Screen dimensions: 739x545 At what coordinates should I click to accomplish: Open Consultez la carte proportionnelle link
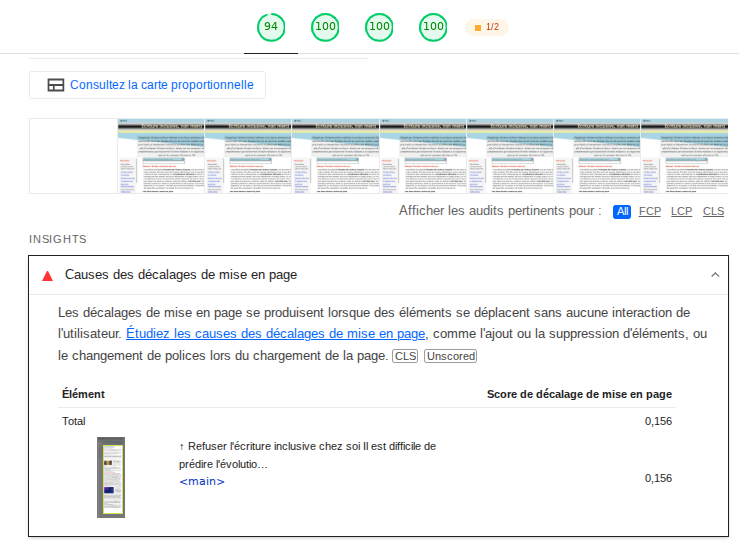(x=162, y=85)
